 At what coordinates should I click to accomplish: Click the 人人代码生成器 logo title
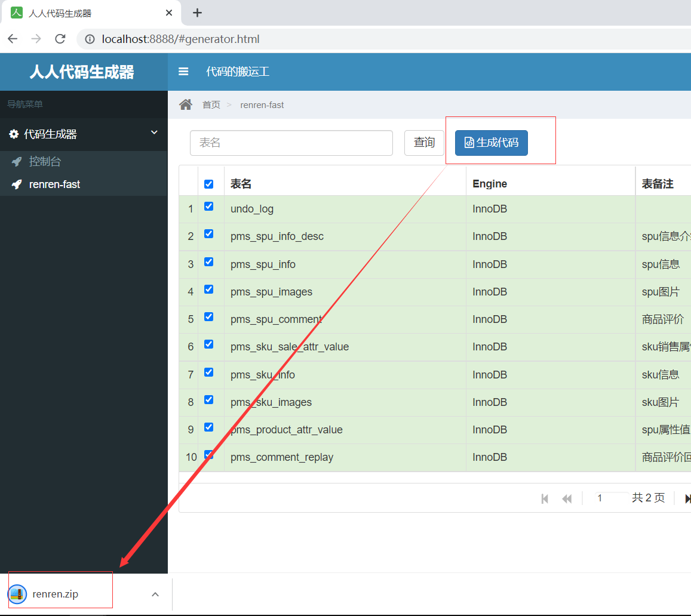coord(82,72)
